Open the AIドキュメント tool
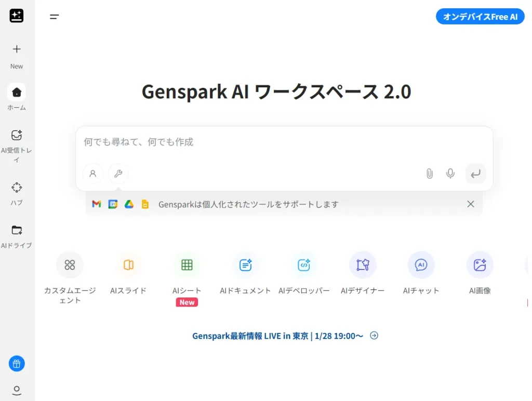 (245, 265)
